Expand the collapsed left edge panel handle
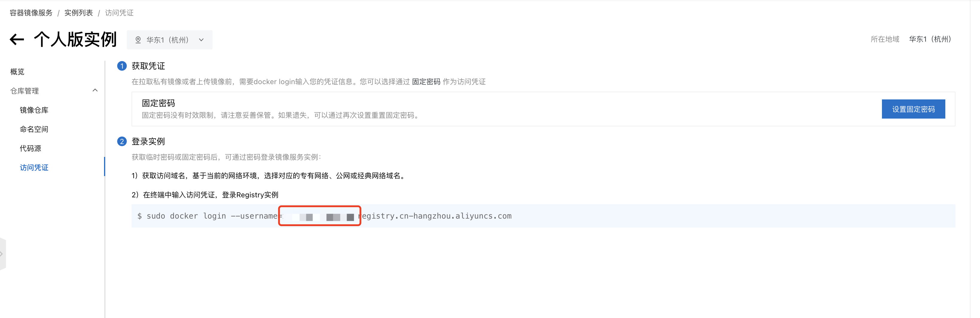The image size is (980, 318). (3, 254)
